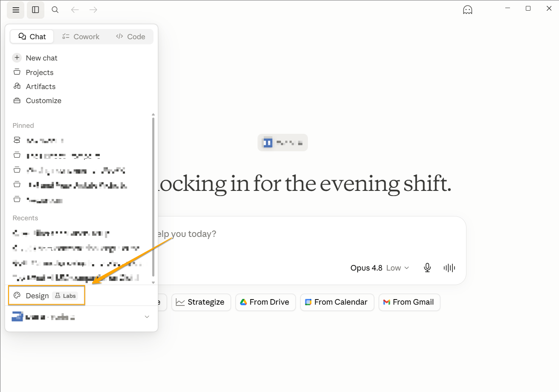
Task: Click the Design palette icon
Action: click(17, 295)
